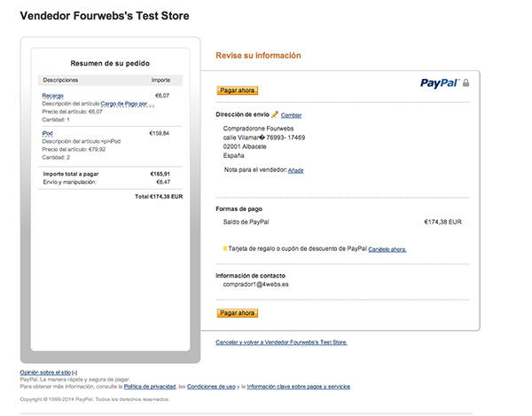Image resolution: width=532 pixels, height=416 pixels.
Task: Open the Condiciones de uso link
Action: [211, 387]
